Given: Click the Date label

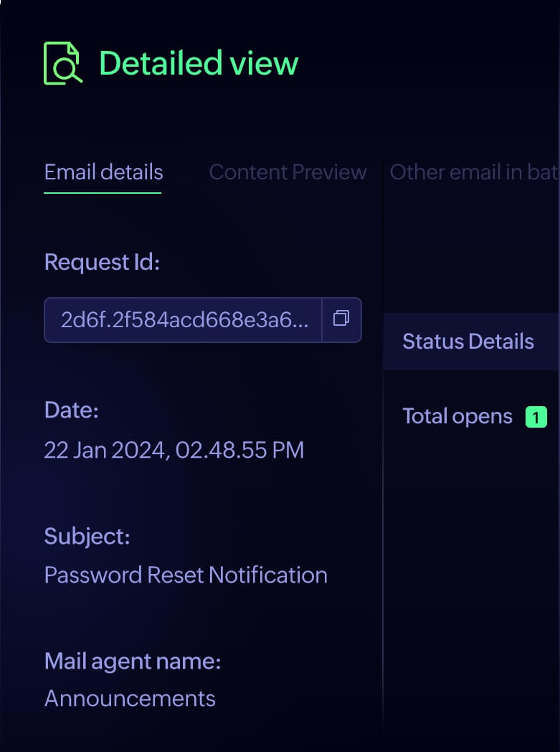Looking at the screenshot, I should point(71,410).
